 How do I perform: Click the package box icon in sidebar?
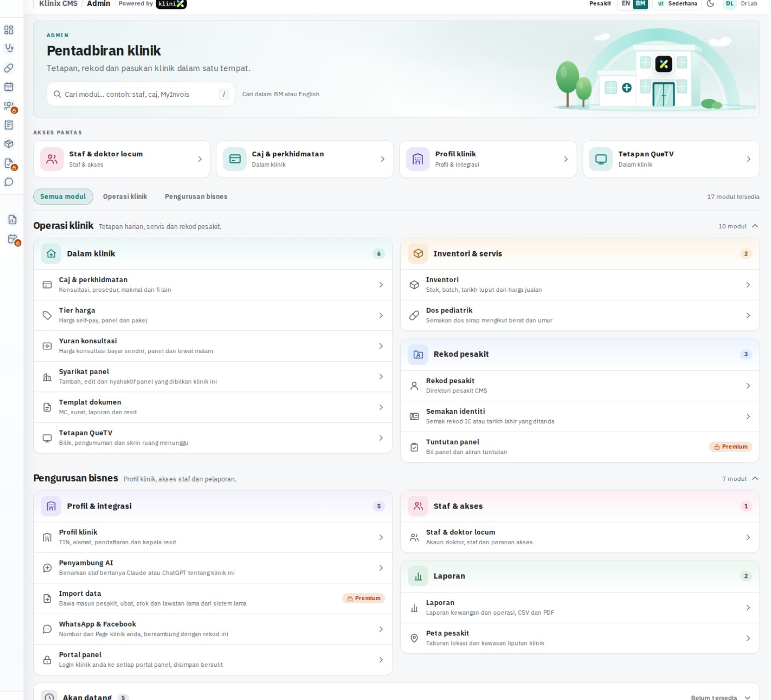pyautogui.click(x=9, y=144)
